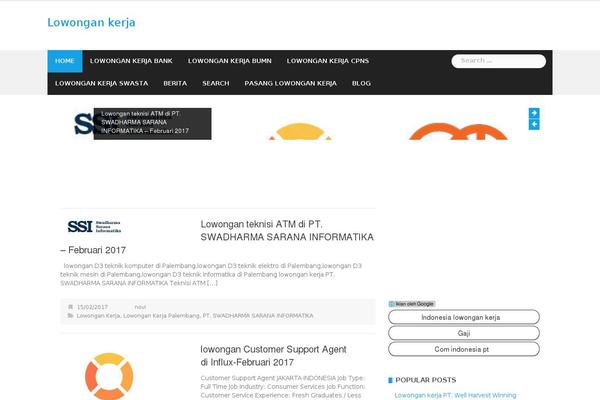Open Lowongan Kerja Swasta menu

click(101, 83)
